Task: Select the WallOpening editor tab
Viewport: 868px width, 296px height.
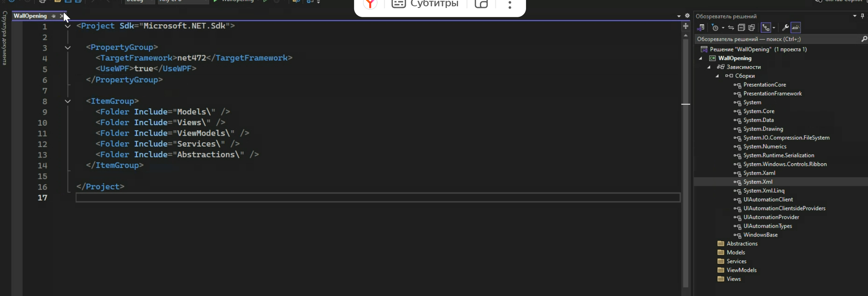Action: coord(30,16)
